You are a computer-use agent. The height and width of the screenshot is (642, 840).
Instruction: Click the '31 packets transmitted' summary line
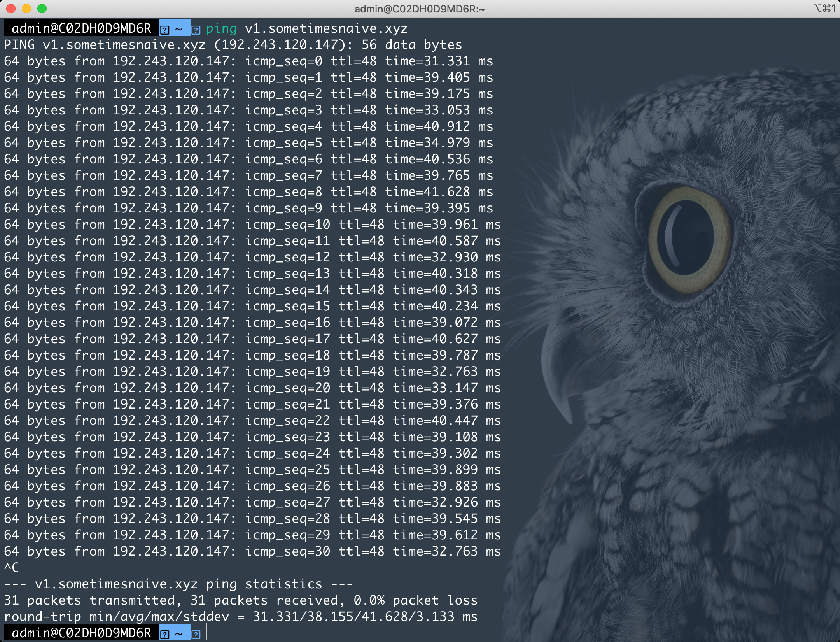241,600
